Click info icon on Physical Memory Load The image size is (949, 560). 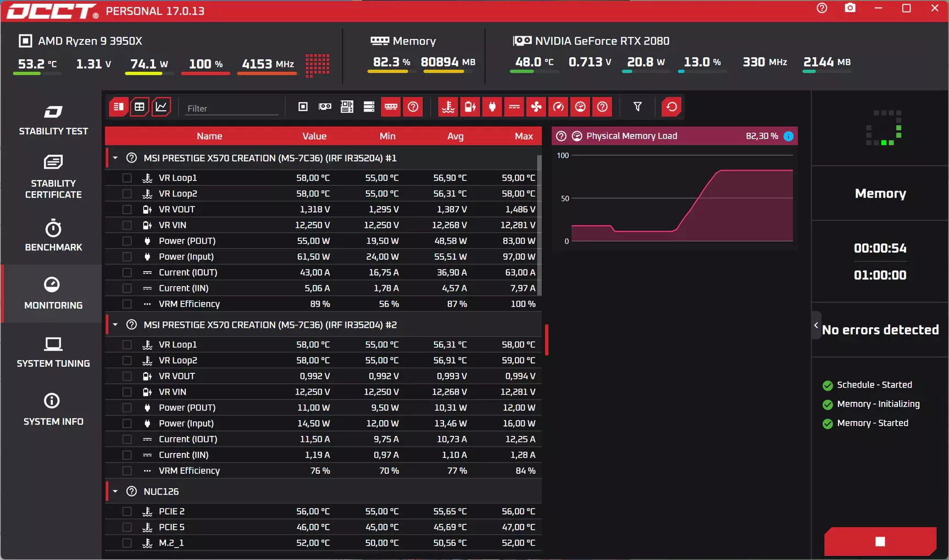click(789, 136)
